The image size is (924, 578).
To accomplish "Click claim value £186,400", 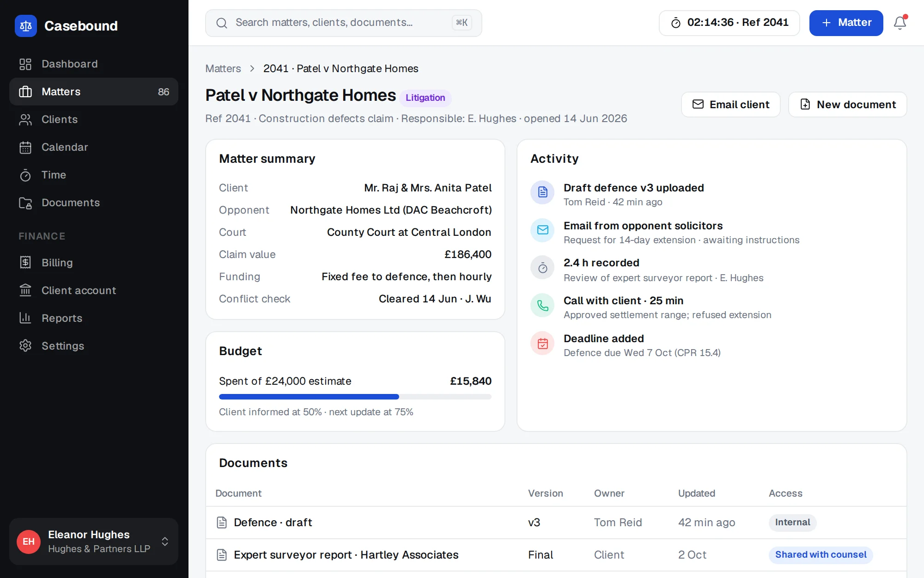I will (468, 254).
